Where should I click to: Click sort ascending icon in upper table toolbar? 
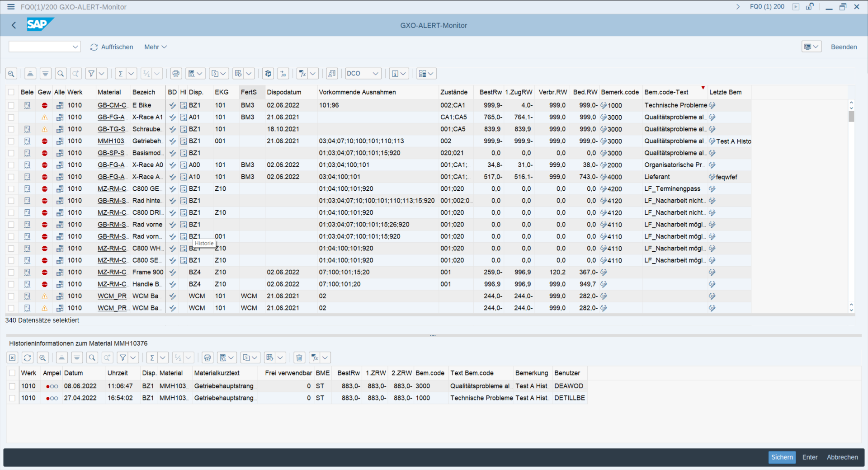(30, 74)
